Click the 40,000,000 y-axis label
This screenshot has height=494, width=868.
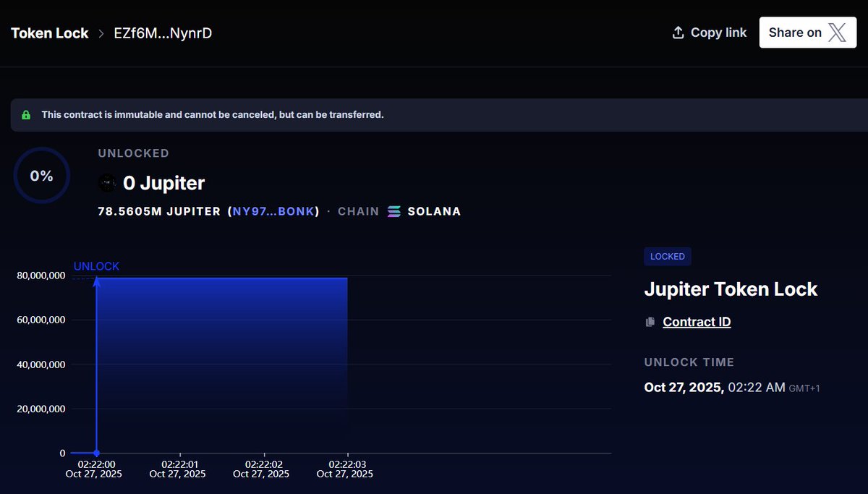click(41, 365)
